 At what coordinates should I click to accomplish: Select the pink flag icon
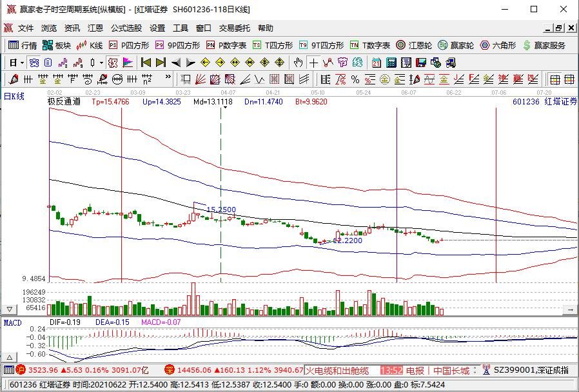(x=128, y=63)
